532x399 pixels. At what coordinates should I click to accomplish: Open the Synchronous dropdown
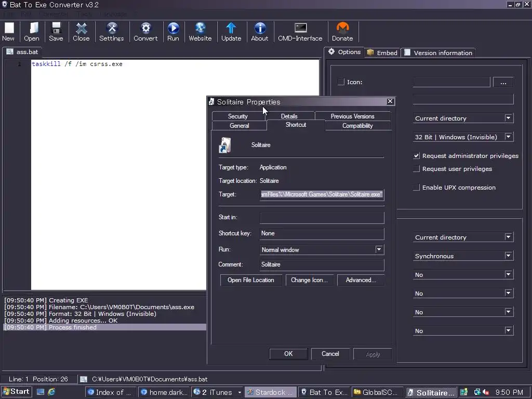508,256
